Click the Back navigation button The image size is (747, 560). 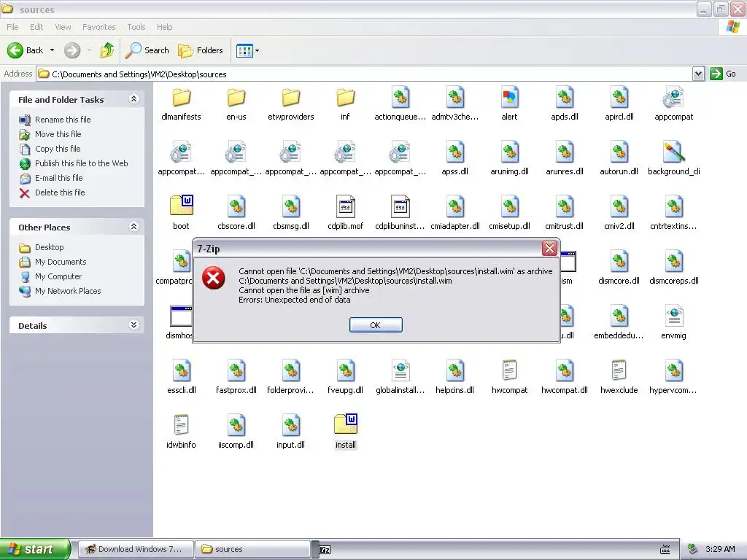click(26, 50)
